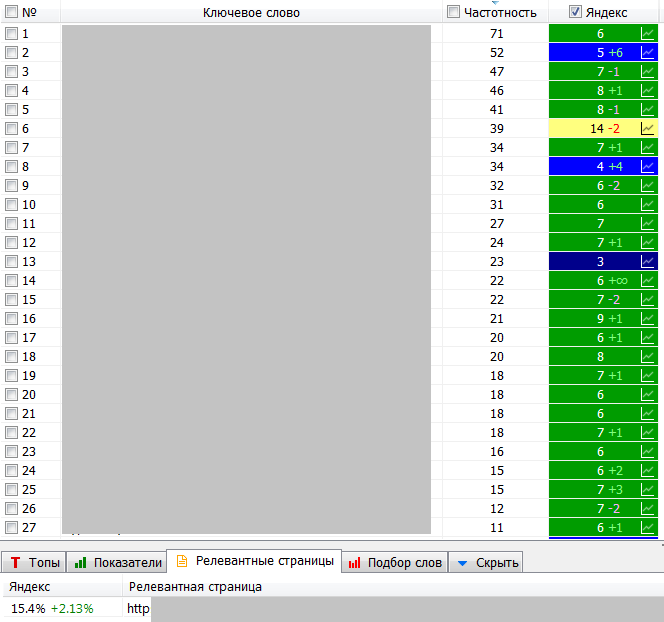This screenshot has height=622, width=664.
Task: Click position cell 7 +3 in row 25
Action: point(603,489)
